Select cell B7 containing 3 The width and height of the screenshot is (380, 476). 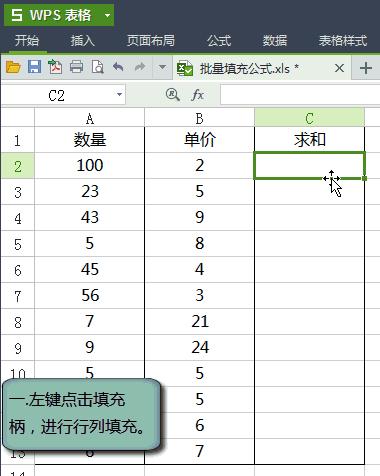(x=199, y=296)
